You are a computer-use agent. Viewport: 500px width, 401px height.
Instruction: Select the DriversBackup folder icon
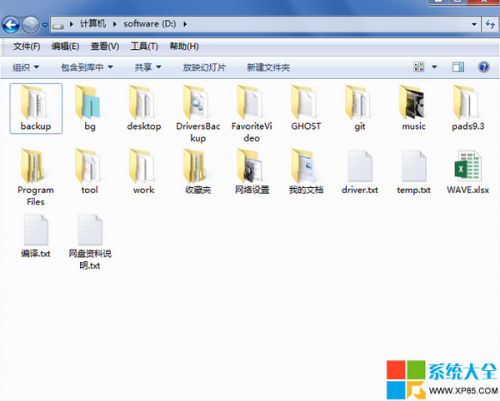(196, 102)
